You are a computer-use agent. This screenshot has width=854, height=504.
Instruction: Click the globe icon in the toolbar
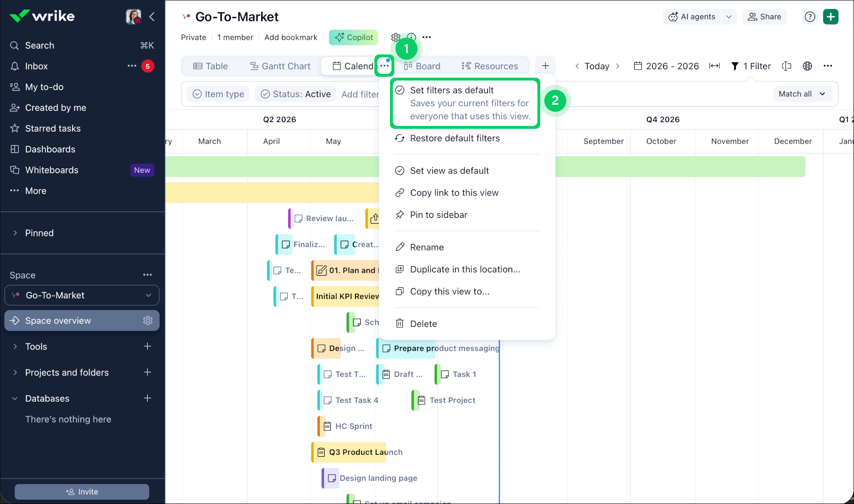coord(808,66)
